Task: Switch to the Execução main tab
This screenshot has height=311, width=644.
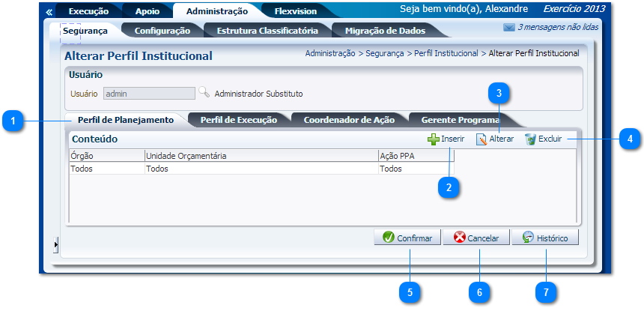Action: coord(88,11)
